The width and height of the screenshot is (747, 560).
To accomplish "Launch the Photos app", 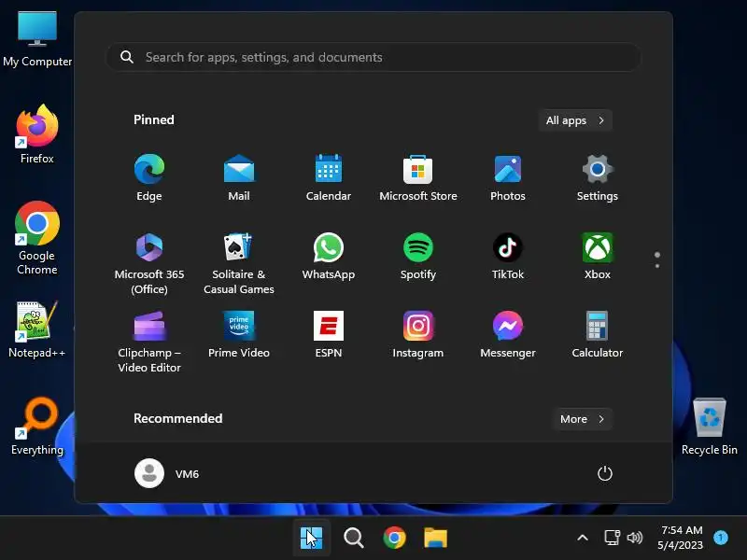I will pyautogui.click(x=507, y=177).
